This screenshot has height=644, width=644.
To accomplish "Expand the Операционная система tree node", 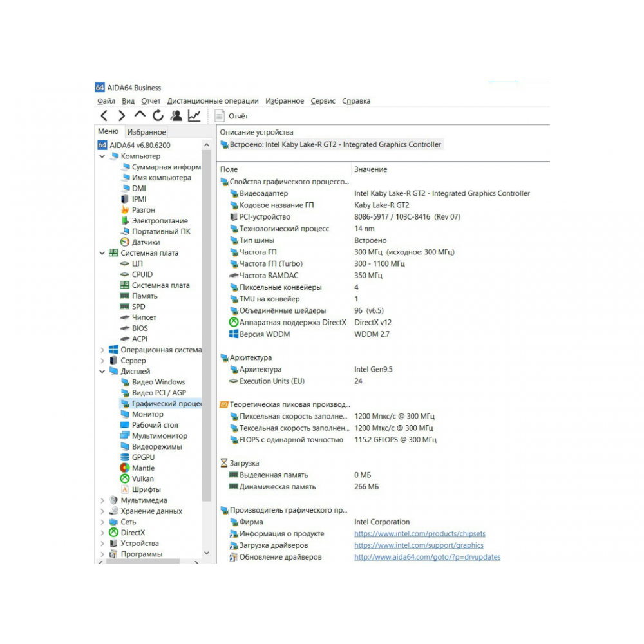I will (x=102, y=350).
